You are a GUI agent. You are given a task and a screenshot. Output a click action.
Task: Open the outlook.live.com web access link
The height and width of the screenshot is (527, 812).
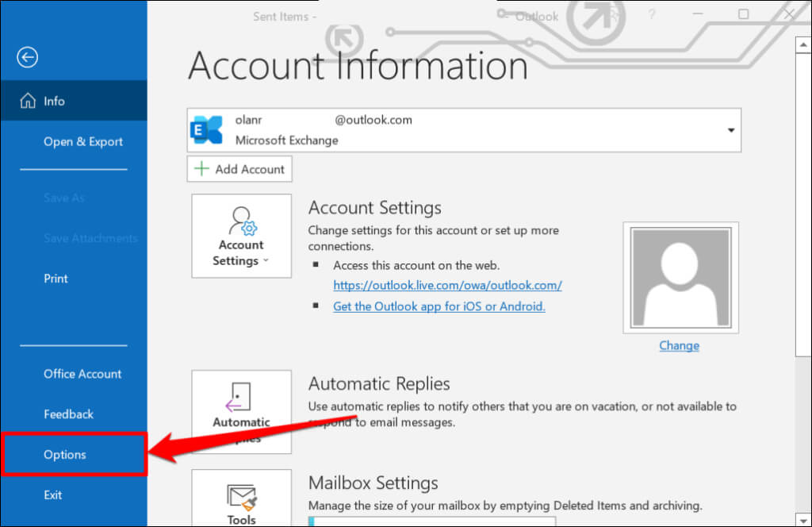coord(447,285)
